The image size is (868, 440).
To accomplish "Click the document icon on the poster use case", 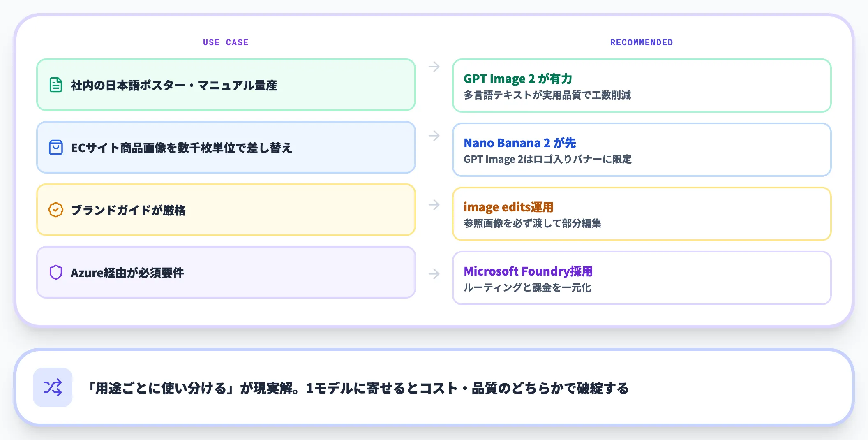I will point(55,84).
